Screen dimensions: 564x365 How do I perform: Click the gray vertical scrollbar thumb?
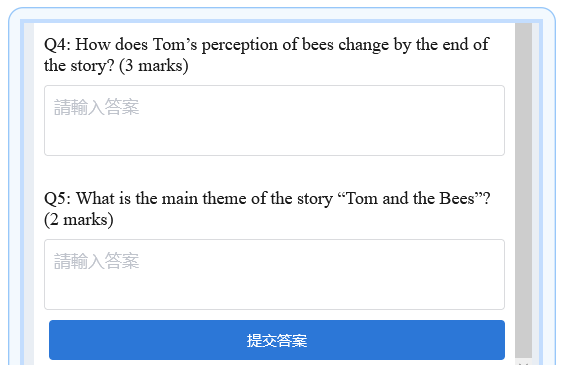[x=523, y=191]
